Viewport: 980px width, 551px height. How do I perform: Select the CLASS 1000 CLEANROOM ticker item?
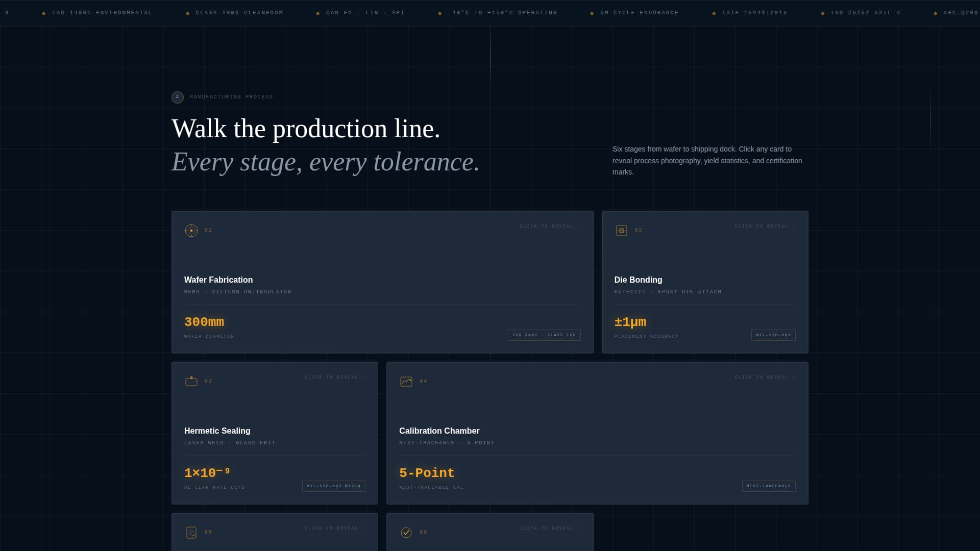(x=239, y=12)
